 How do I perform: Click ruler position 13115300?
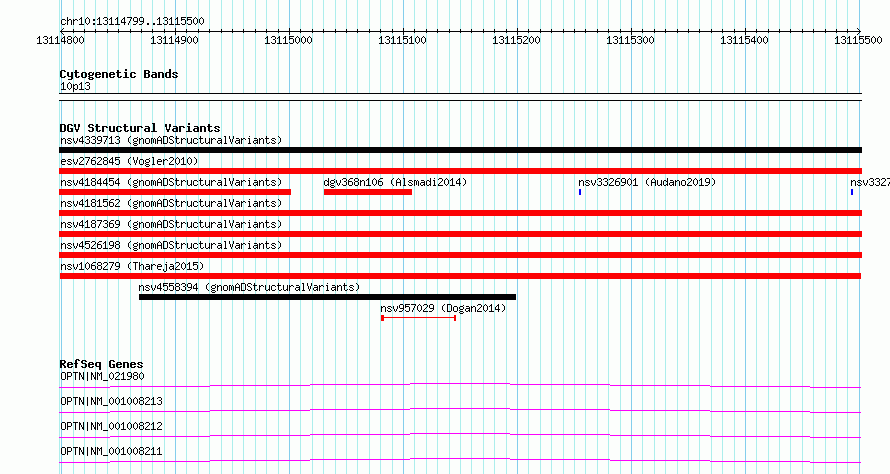631,40
